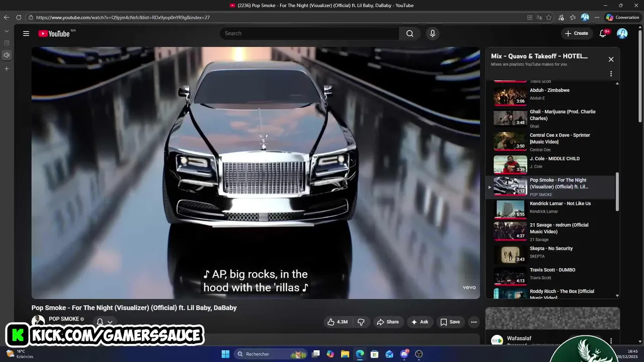Translate page using address bar icon
Image resolution: width=644 pixels, height=362 pixels.
pos(539,17)
